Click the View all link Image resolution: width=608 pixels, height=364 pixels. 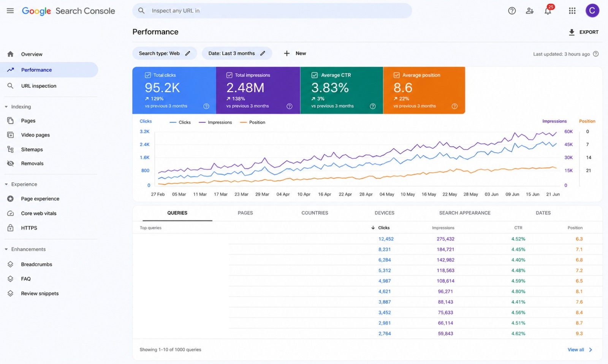[576, 350]
